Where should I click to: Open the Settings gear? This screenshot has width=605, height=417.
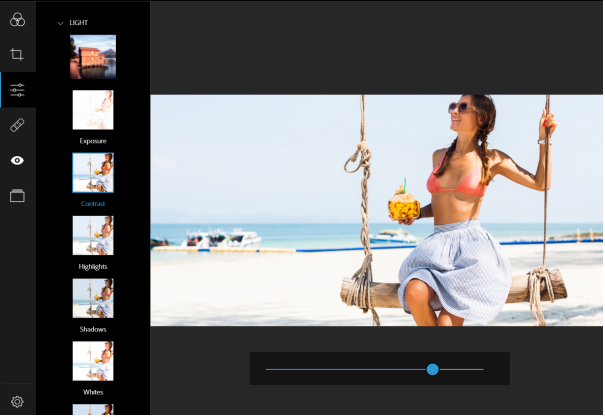17,402
